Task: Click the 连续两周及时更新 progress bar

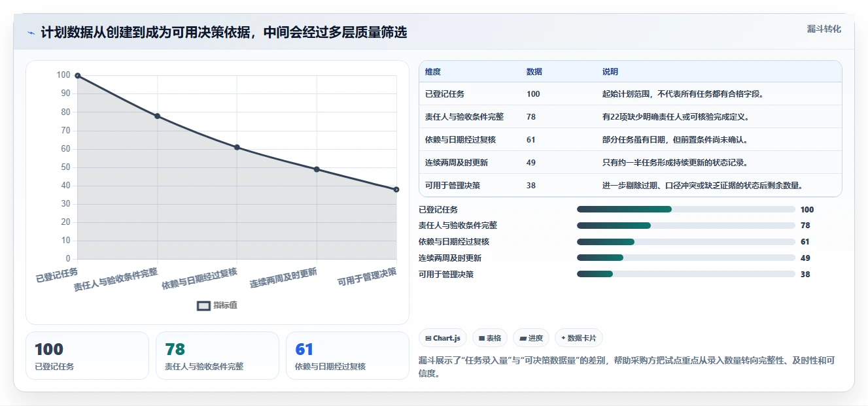Action: tap(686, 258)
